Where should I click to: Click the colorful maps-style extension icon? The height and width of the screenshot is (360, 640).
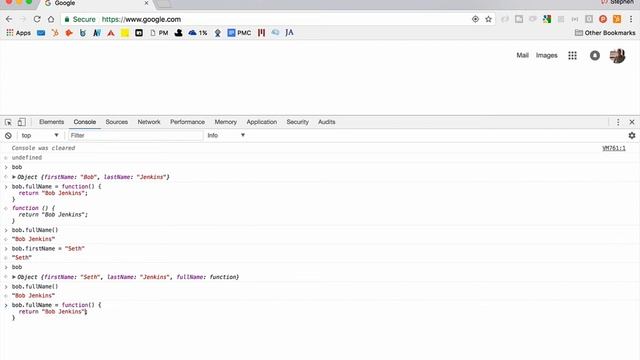[547, 19]
